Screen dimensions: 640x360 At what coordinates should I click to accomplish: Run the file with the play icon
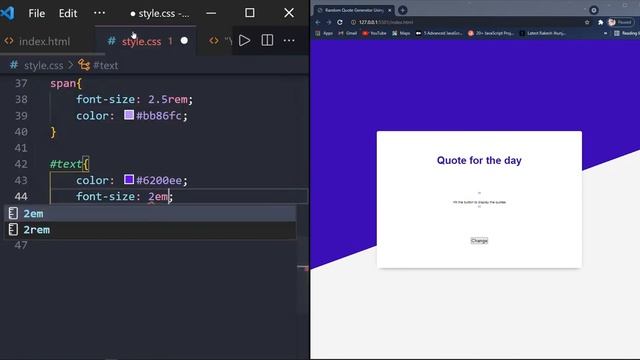244,40
